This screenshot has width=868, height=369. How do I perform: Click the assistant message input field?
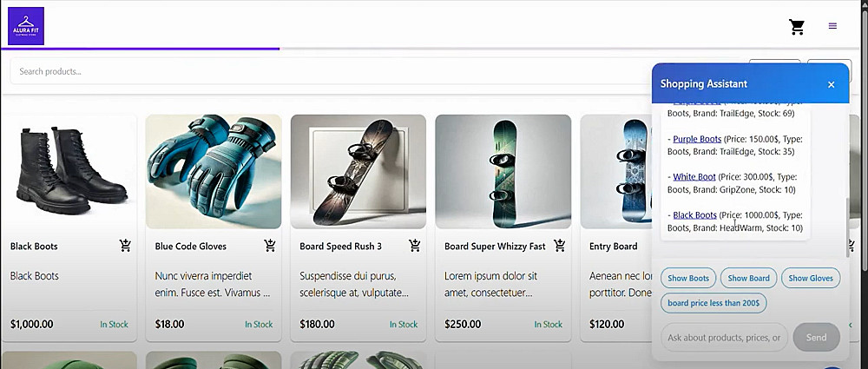tap(724, 337)
